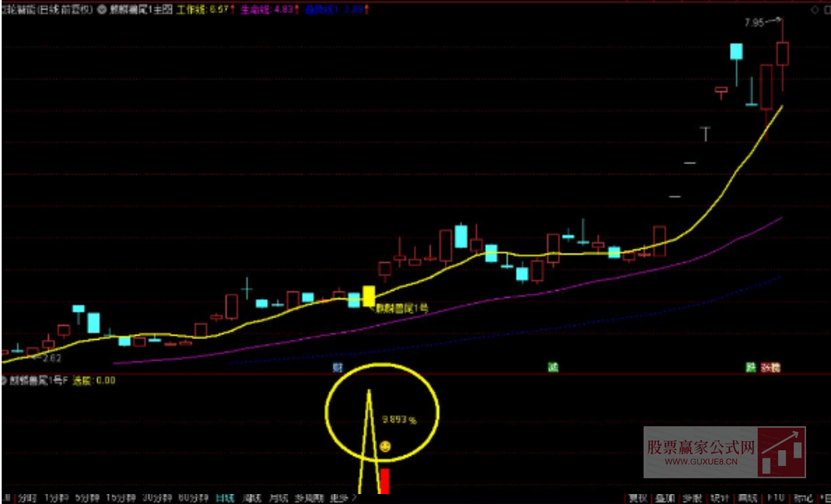Click the 2.62 low price label

(x=52, y=358)
